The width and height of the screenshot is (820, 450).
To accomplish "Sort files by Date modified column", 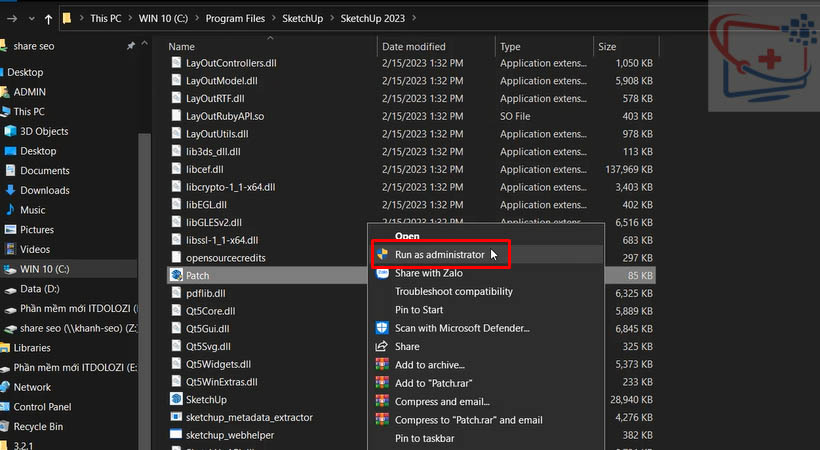I will [x=414, y=47].
